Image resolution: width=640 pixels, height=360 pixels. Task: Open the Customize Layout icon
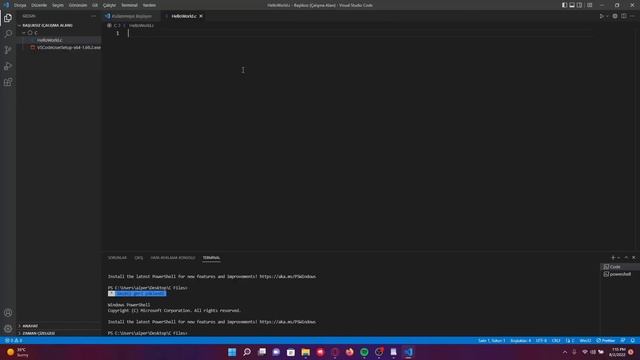point(589,5)
